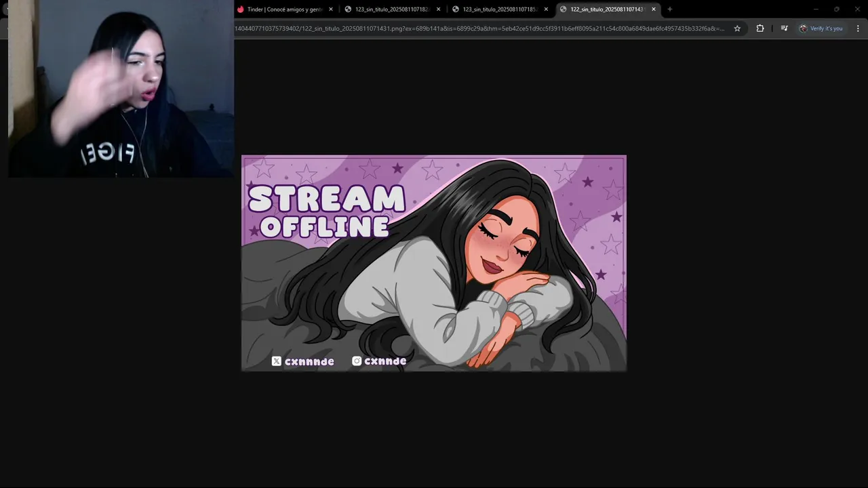The height and width of the screenshot is (488, 868).
Task: Click the address bar URL
Action: click(479, 28)
